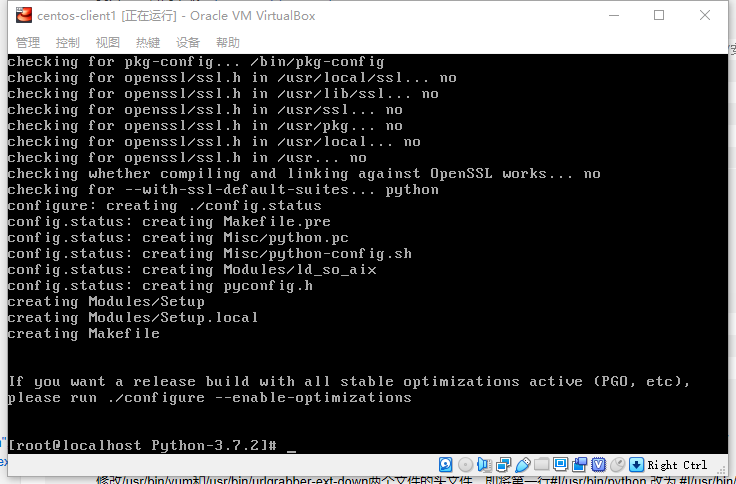736x484 pixels.
Task: Open the 热键 menu
Action: point(148,43)
